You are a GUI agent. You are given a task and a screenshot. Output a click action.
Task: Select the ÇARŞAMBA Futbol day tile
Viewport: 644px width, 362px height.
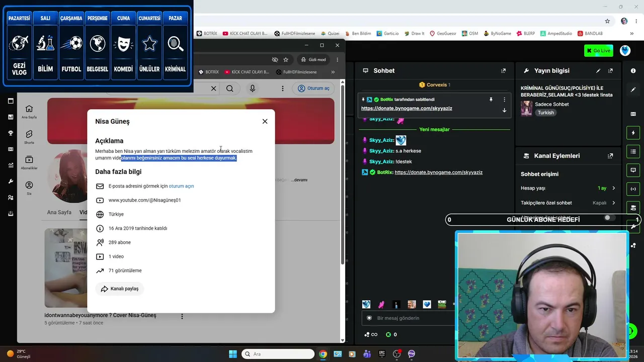point(71,46)
